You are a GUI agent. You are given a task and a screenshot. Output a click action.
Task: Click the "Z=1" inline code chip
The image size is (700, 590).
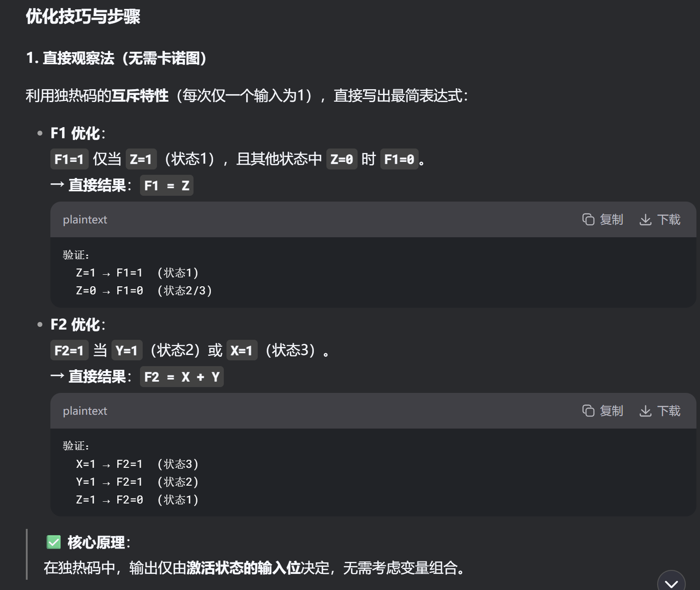141,159
